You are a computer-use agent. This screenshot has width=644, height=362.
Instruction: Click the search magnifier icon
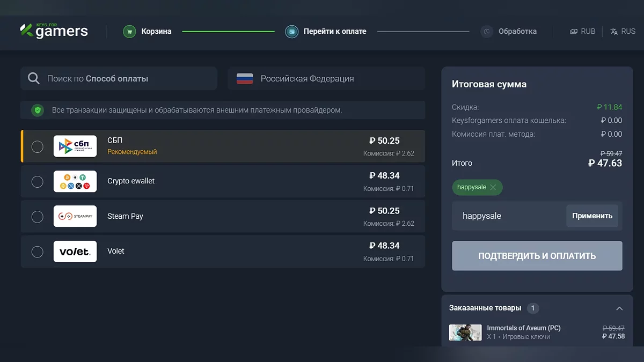(34, 79)
